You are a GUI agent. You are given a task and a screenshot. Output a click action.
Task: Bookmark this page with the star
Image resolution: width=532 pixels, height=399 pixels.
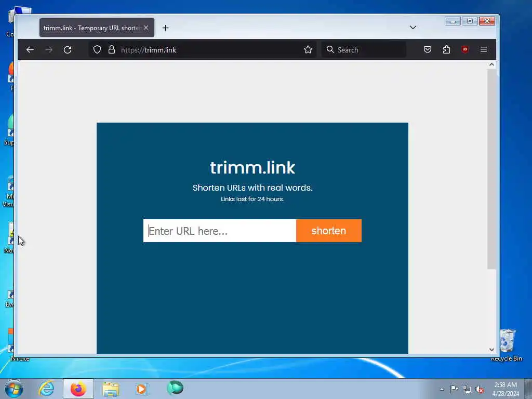(x=308, y=50)
